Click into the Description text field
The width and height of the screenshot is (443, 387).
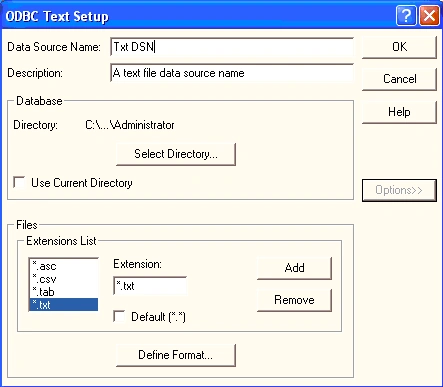pyautogui.click(x=232, y=73)
